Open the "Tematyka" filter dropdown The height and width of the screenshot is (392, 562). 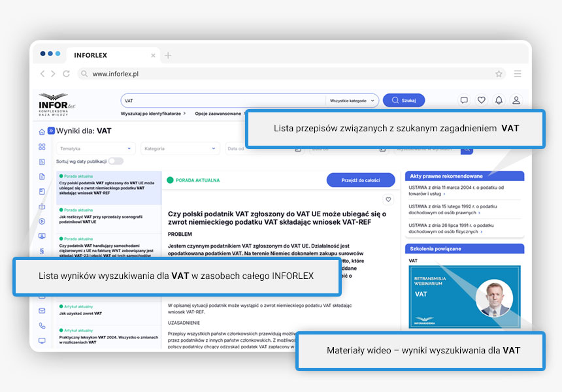(95, 149)
